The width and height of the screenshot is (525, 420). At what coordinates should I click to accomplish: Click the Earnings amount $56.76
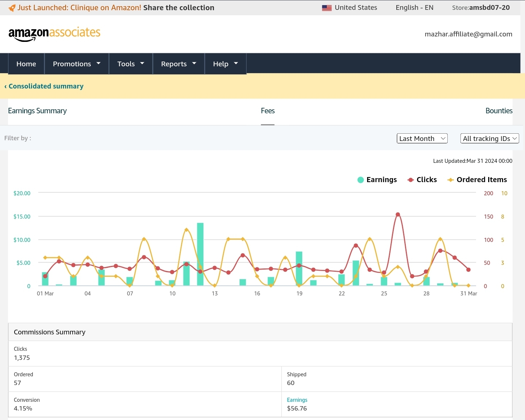pos(297,408)
